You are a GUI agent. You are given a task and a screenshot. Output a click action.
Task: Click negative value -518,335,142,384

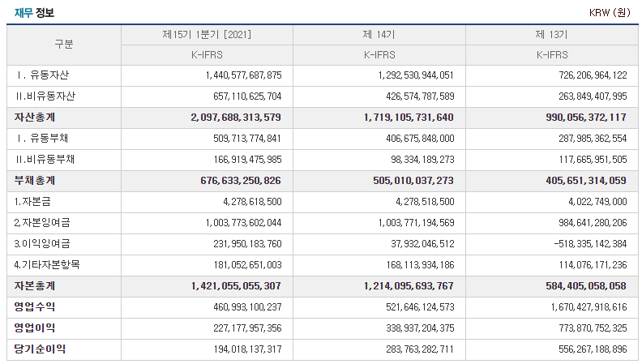[x=590, y=244]
